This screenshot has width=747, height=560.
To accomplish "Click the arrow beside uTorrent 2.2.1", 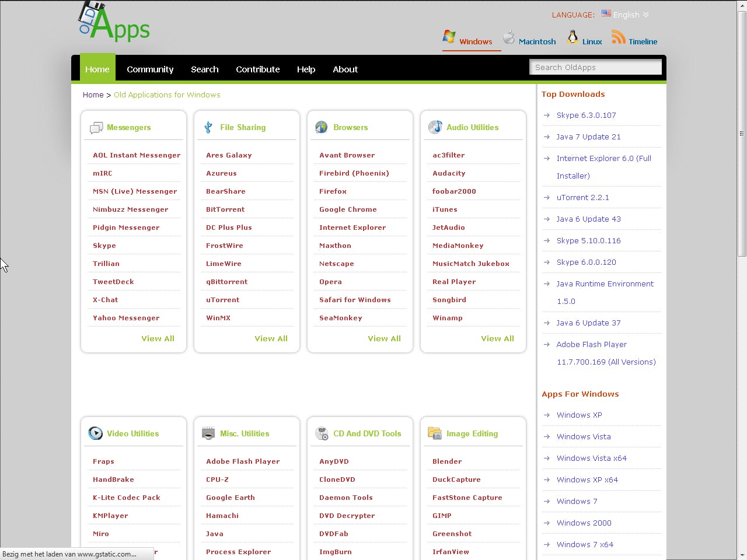I will tap(547, 198).
